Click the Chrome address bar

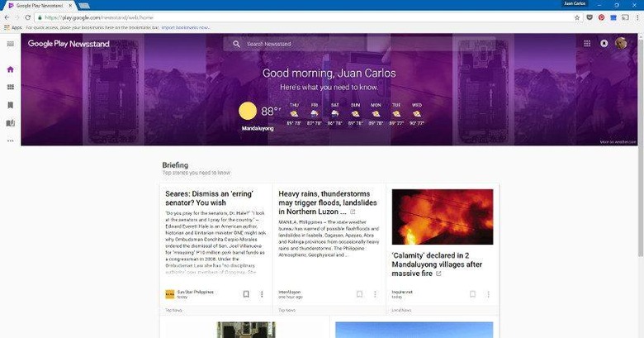pyautogui.click(x=304, y=17)
